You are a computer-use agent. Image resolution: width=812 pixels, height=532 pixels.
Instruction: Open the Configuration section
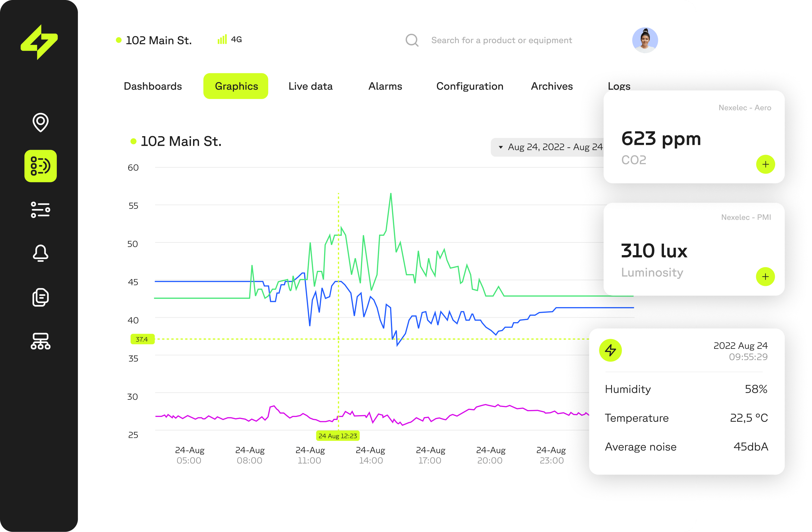click(x=470, y=86)
